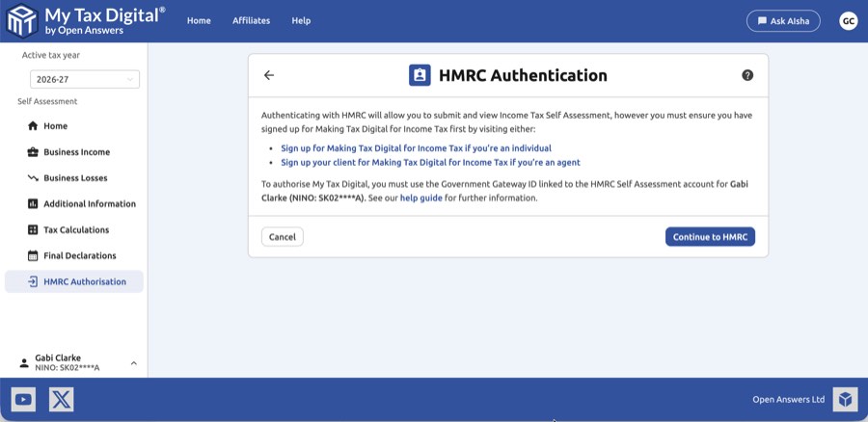Screen dimensions: 868x422
Task: Expand the active tax year 2026-27 dropdown
Action: pos(85,79)
